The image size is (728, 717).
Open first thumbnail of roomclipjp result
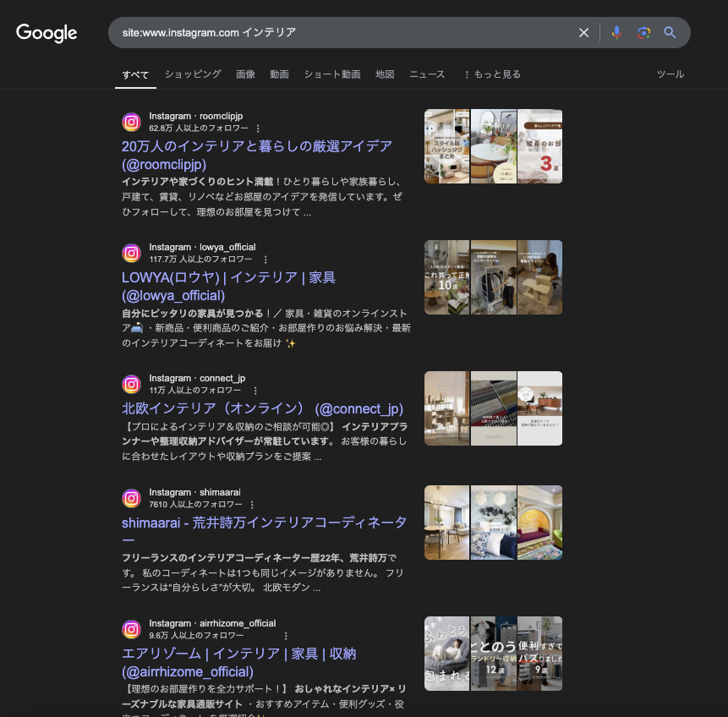pyautogui.click(x=446, y=146)
